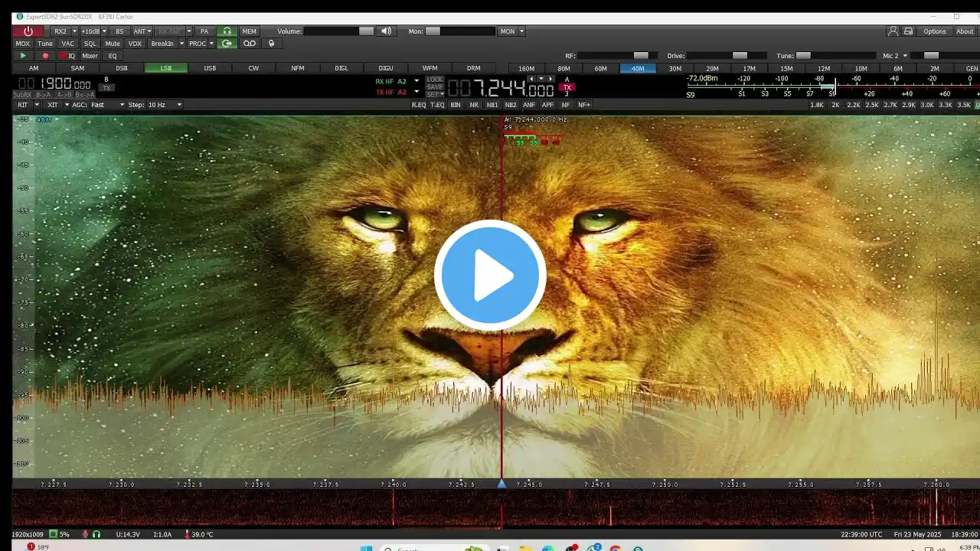Image resolution: width=980 pixels, height=551 pixels.
Task: Open the EQ button
Action: click(x=113, y=56)
